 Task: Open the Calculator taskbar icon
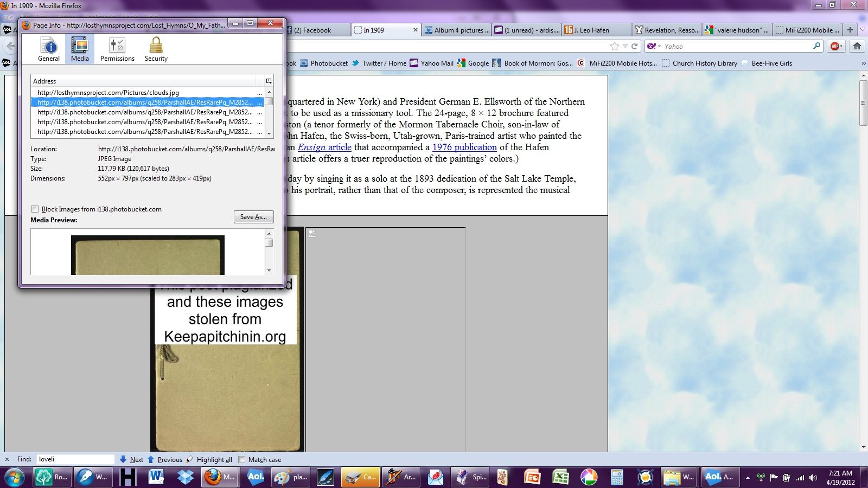pyautogui.click(x=617, y=477)
